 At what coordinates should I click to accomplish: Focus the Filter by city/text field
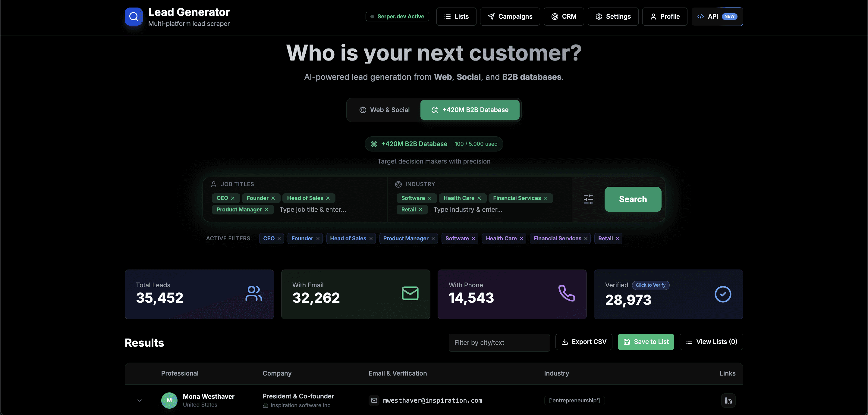tap(499, 343)
